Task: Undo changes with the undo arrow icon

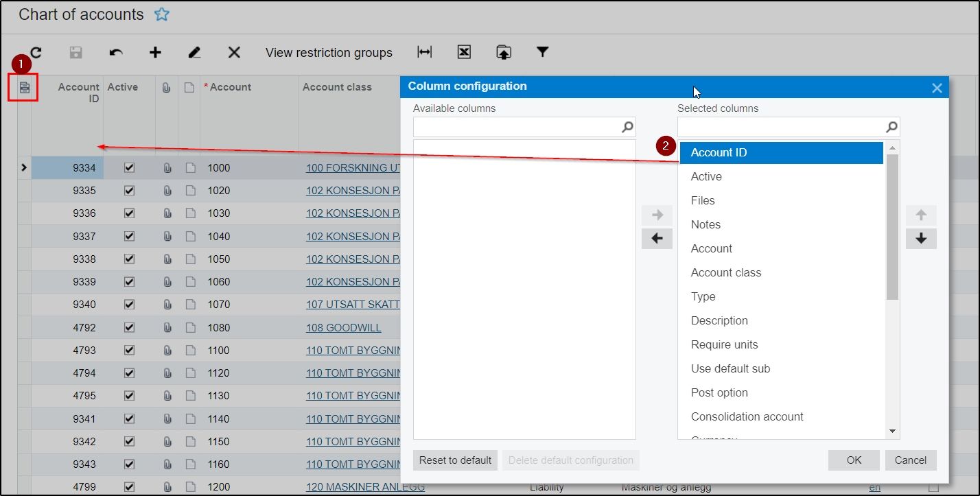Action: click(115, 52)
